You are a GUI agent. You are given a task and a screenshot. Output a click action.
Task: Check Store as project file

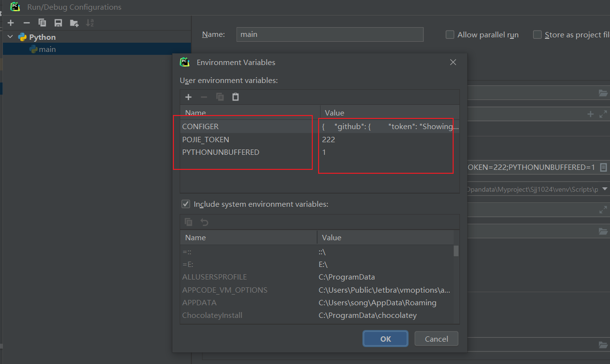(537, 34)
